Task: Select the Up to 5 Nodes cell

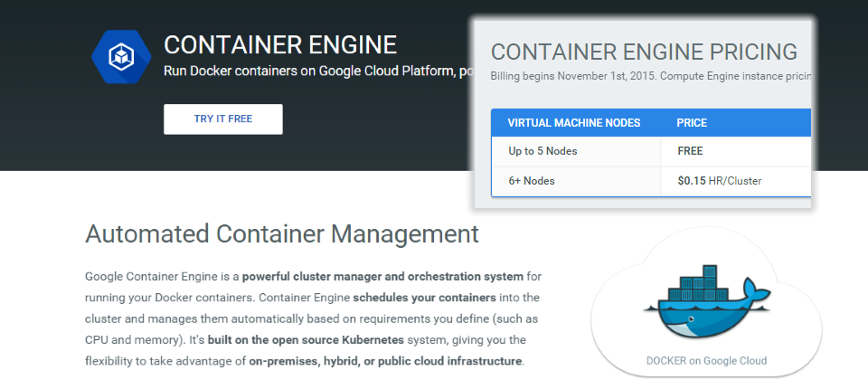Action: [542, 151]
